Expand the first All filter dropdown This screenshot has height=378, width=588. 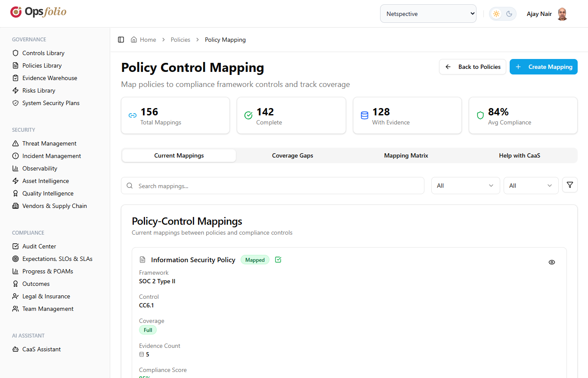[x=465, y=185]
